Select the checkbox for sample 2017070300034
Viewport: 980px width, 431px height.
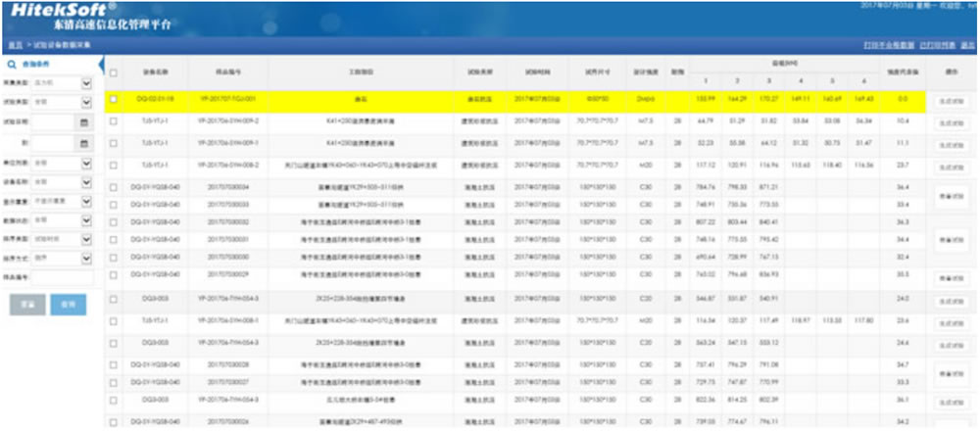coord(114,185)
